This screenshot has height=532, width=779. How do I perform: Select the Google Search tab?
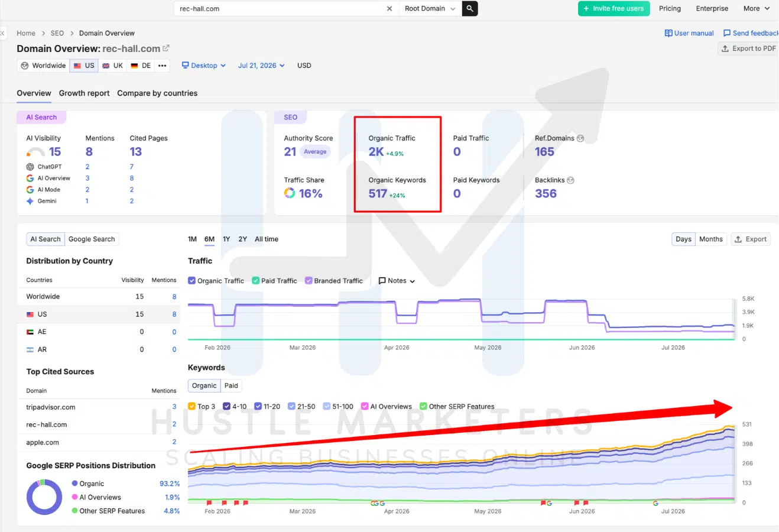(92, 239)
